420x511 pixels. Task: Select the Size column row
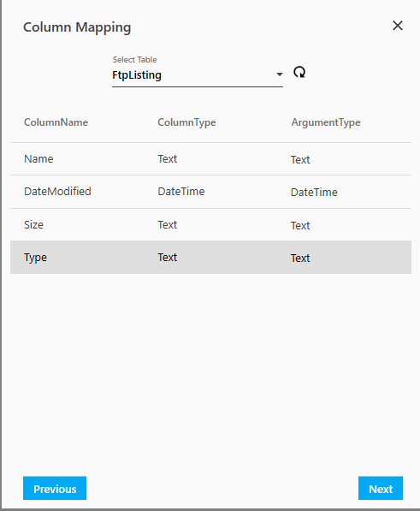coord(210,225)
